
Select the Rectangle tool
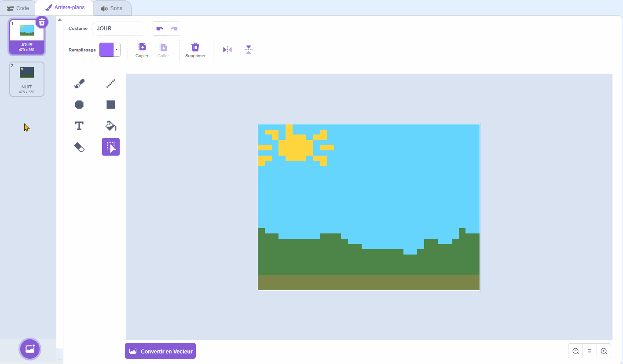point(110,104)
